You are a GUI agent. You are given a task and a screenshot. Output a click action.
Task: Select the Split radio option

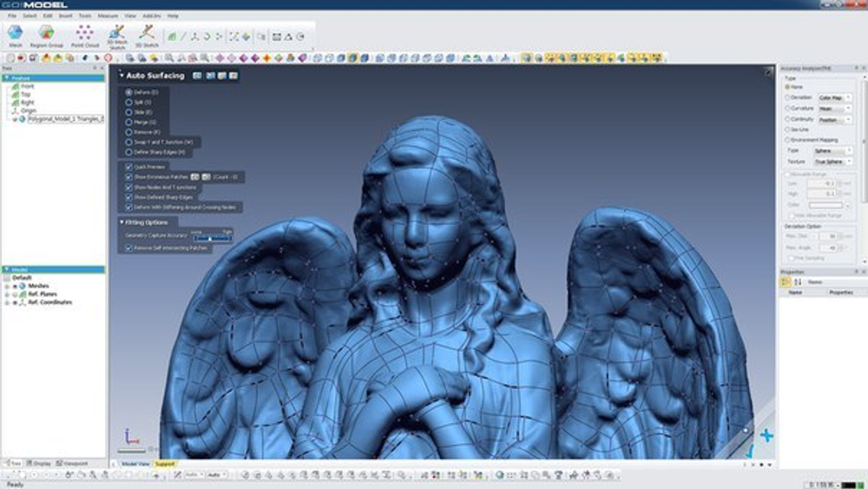(129, 102)
